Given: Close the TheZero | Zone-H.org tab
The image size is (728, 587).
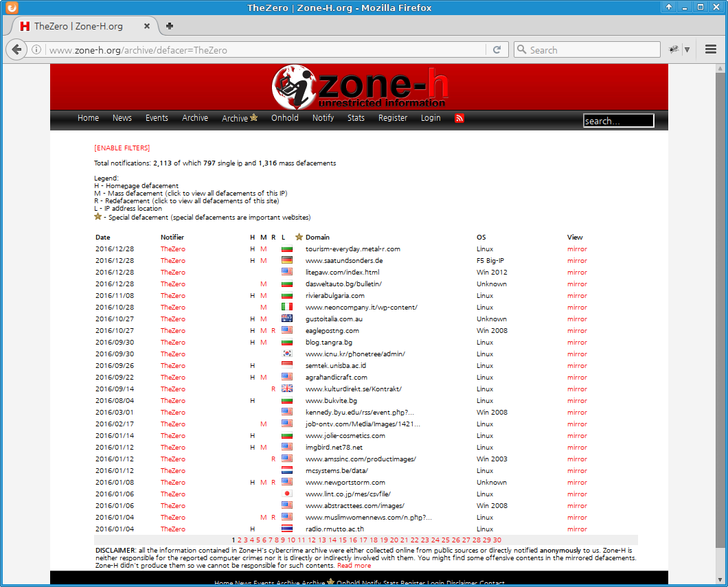Looking at the screenshot, I should point(147,26).
